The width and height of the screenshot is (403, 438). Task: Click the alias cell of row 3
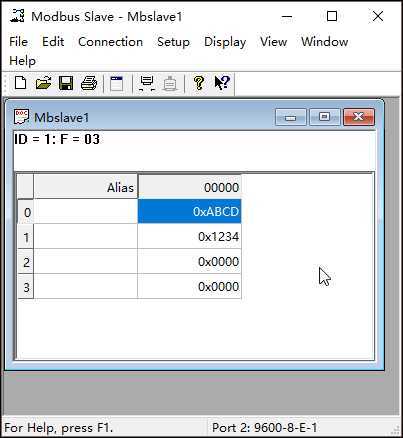[x=86, y=286]
